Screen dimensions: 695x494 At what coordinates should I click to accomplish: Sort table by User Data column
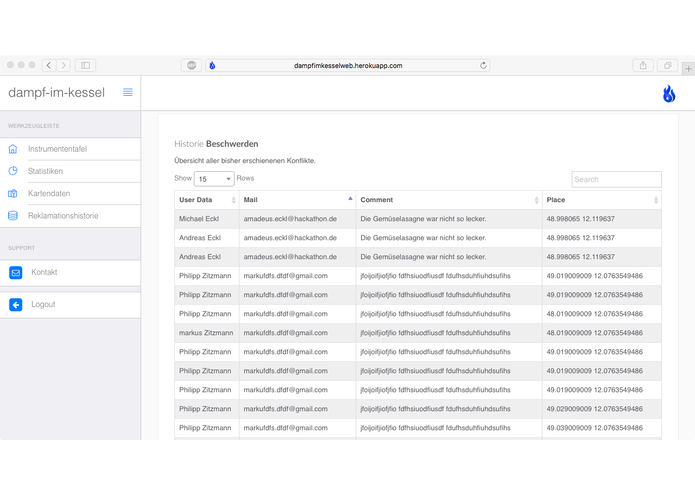(207, 200)
